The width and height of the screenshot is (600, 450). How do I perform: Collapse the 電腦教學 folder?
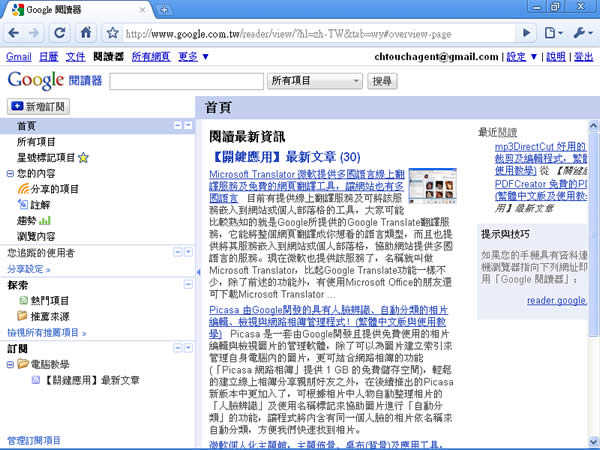coord(10,364)
